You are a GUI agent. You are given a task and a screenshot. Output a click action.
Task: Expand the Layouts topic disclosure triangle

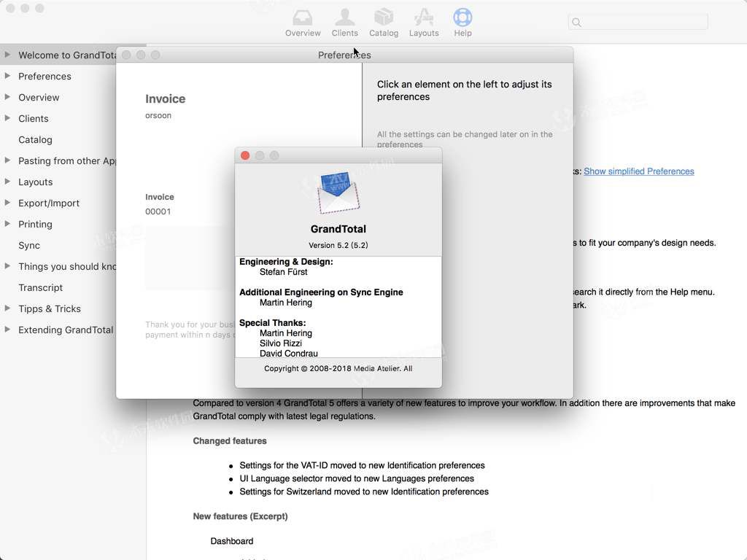[x=7, y=182]
